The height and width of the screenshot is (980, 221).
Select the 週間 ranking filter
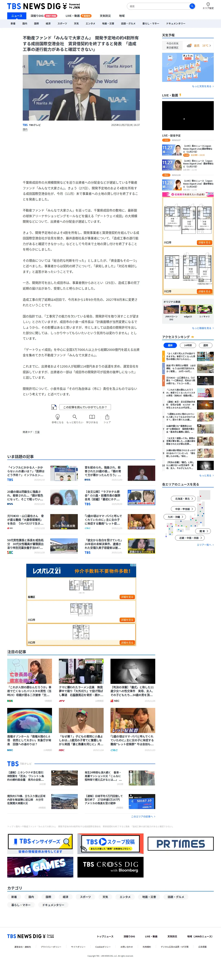click(206, 345)
